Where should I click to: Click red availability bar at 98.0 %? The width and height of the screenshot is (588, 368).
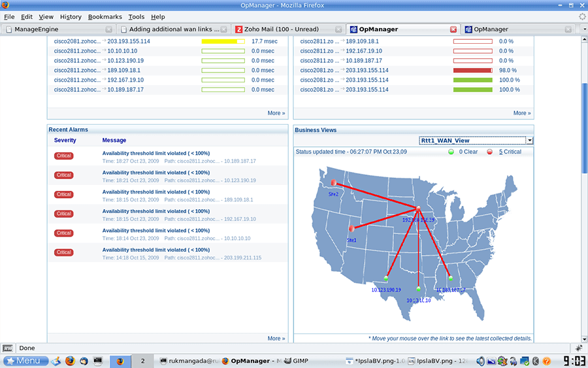pyautogui.click(x=473, y=70)
